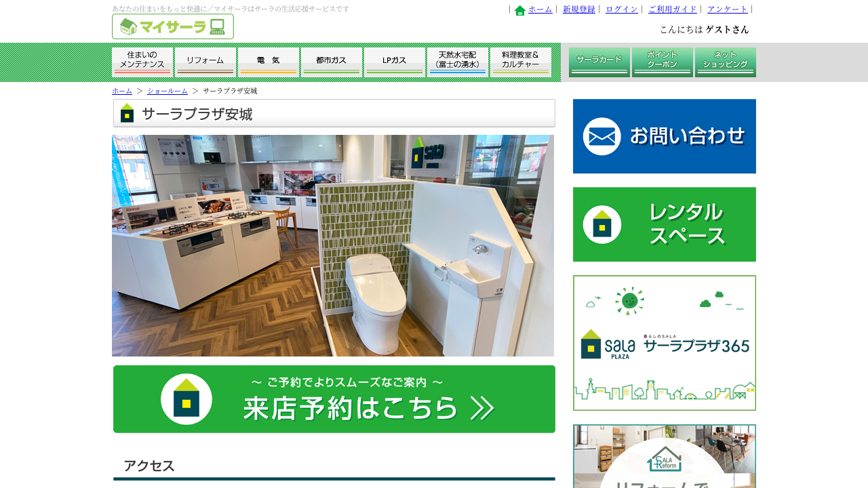
Task: Open the サーラプラザ365 banner
Action: 665,343
